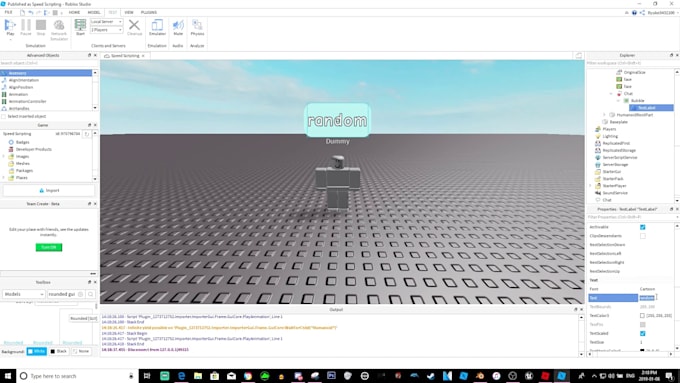The image size is (680, 383).
Task: Open Roblox Studio icon in Windows taskbar
Action: point(561,376)
